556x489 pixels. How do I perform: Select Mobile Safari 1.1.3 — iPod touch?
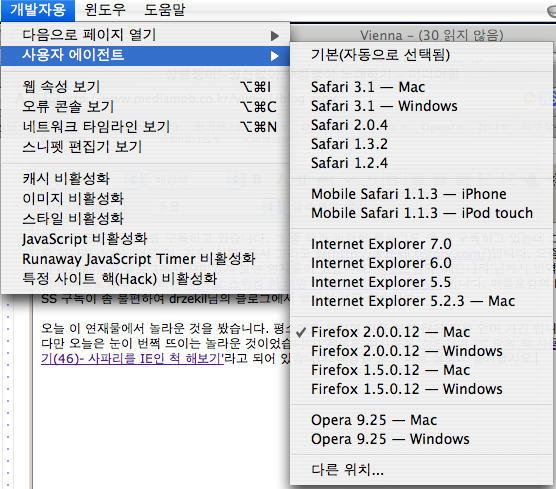[421, 213]
